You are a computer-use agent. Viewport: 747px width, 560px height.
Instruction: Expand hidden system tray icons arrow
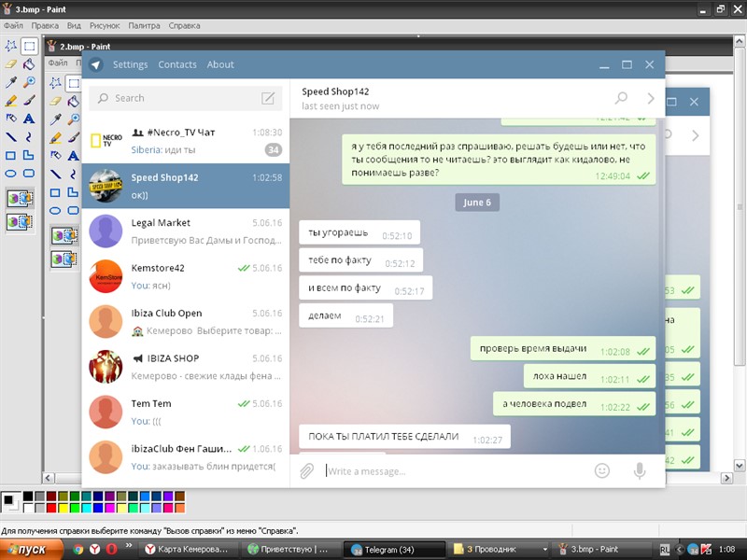680,550
